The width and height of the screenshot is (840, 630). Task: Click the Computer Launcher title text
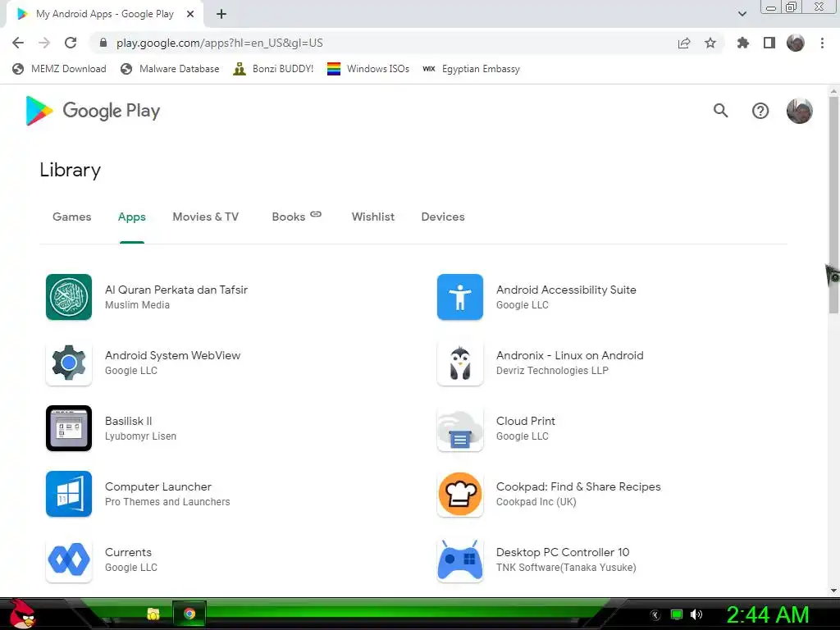coord(158,486)
